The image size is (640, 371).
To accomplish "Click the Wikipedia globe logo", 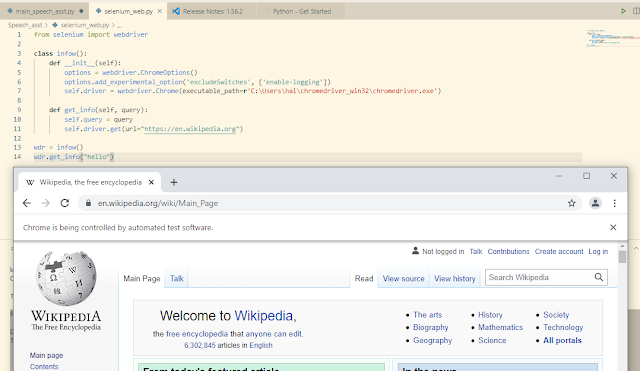I will tap(66, 279).
